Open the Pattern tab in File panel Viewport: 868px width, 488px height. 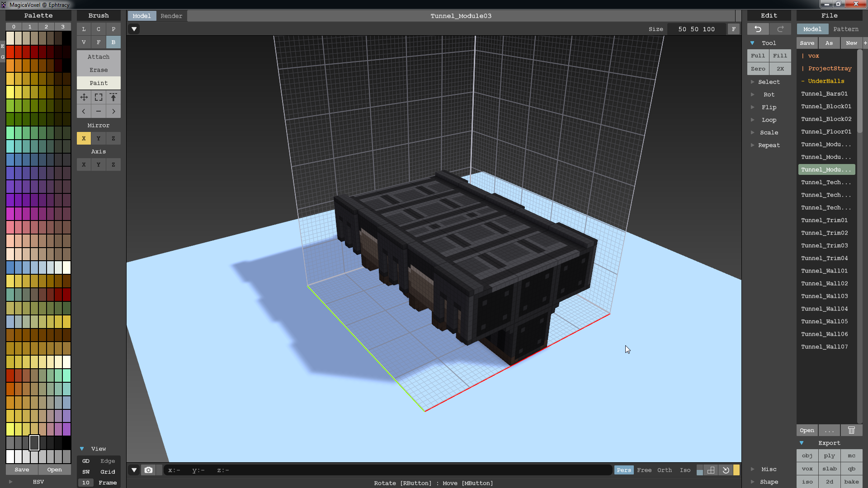[845, 29]
